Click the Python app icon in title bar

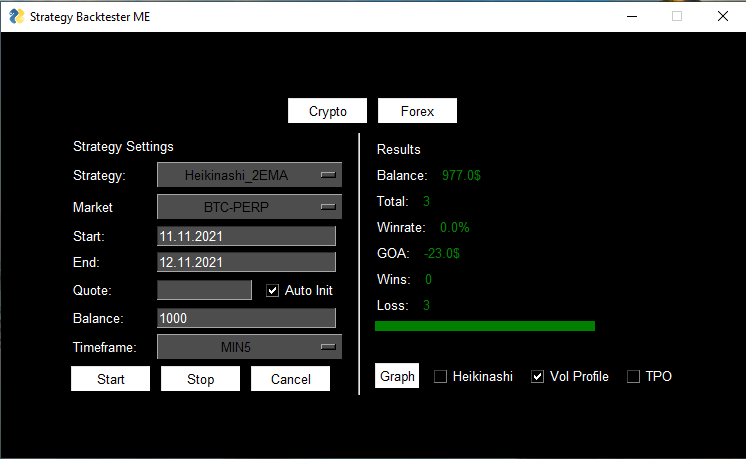16,17
